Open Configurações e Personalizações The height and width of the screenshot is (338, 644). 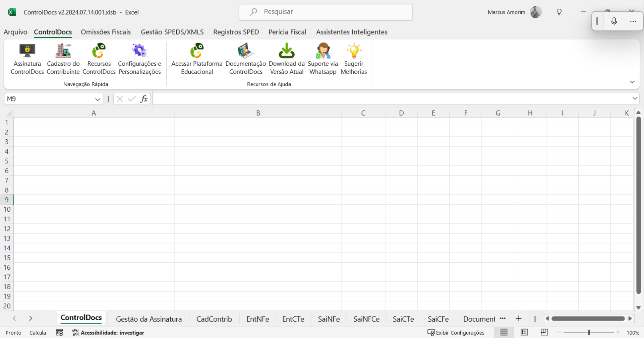139,59
